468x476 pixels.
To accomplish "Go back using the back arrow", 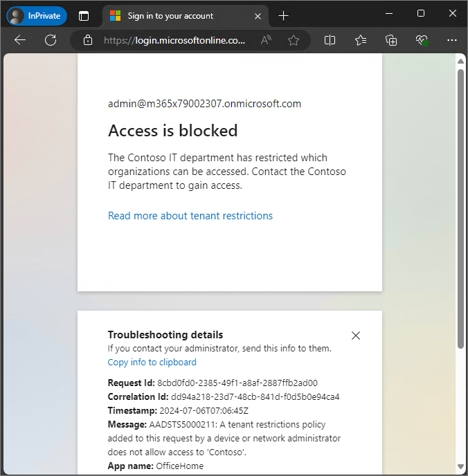I will 20,40.
